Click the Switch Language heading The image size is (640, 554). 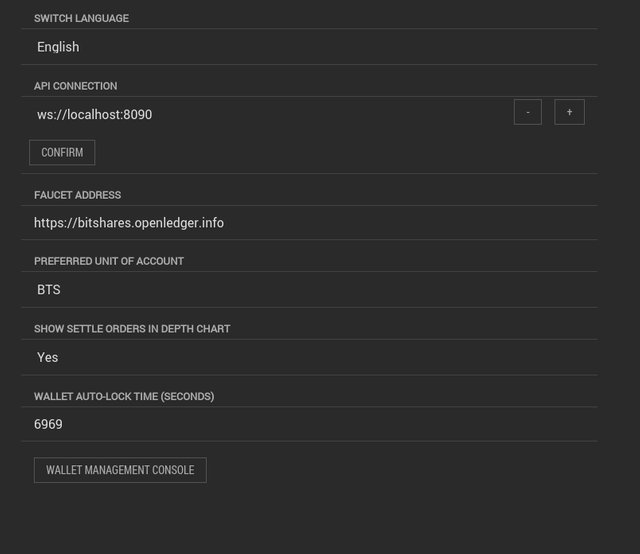pyautogui.click(x=81, y=18)
